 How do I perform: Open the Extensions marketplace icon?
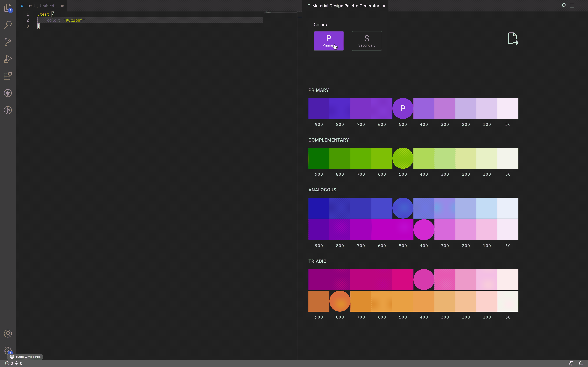8,76
